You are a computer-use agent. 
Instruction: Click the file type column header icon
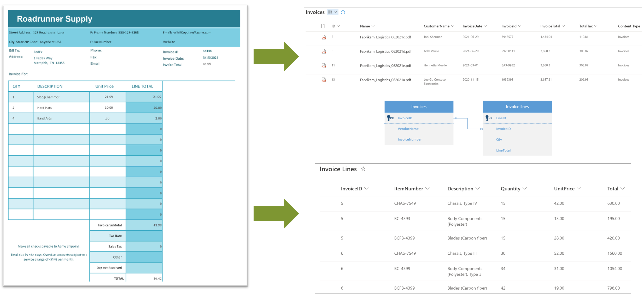[323, 26]
